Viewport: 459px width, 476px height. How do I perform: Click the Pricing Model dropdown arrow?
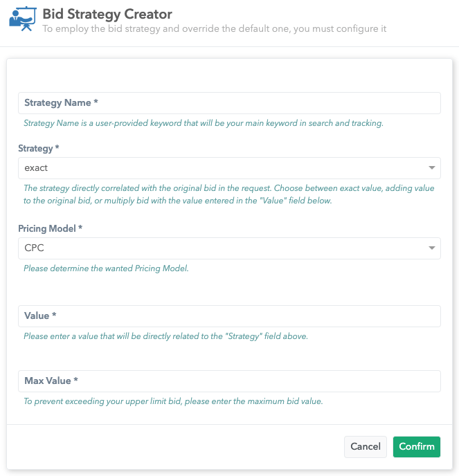pyautogui.click(x=432, y=248)
